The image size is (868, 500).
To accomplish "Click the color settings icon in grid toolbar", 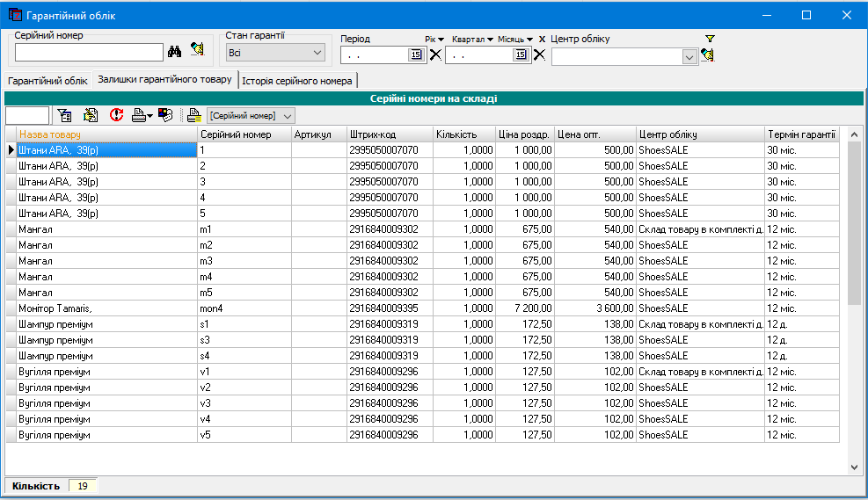I will 165,115.
